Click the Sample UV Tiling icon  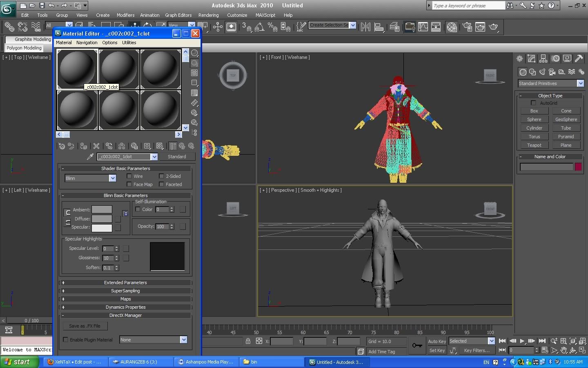[195, 83]
